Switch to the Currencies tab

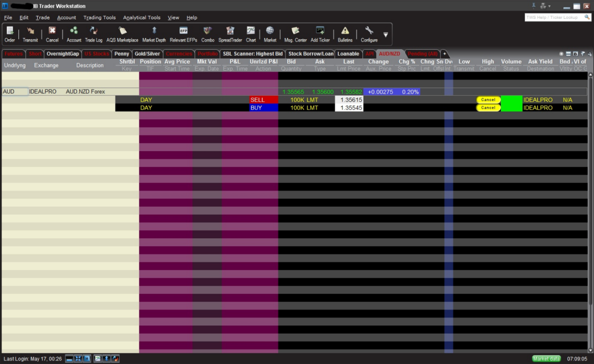179,54
